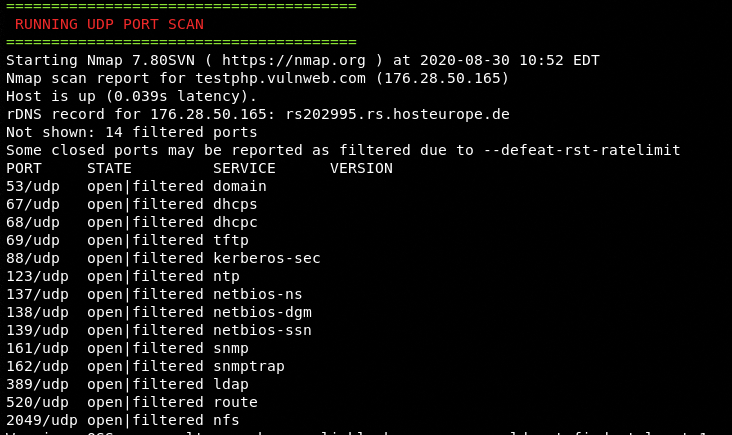Click the 139/udp port entry
Viewport: 732px width, 435px height.
[x=37, y=330]
